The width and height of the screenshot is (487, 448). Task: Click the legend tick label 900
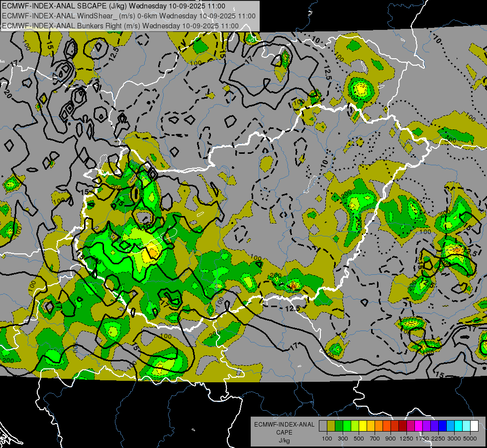(x=390, y=439)
